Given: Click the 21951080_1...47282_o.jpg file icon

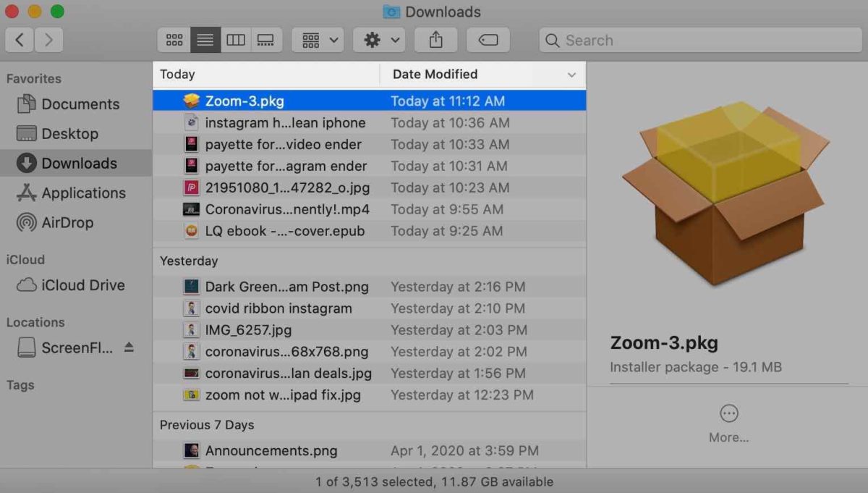Looking at the screenshot, I should pos(191,188).
